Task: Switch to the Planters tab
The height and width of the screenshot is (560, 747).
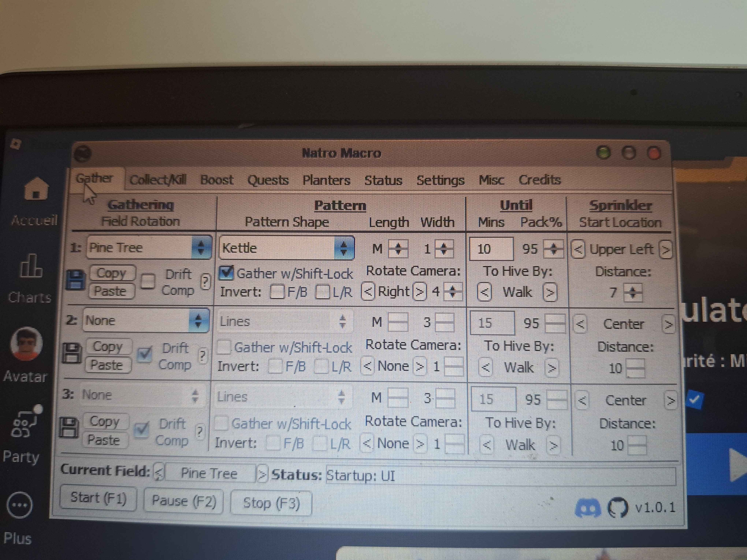Action: tap(326, 180)
